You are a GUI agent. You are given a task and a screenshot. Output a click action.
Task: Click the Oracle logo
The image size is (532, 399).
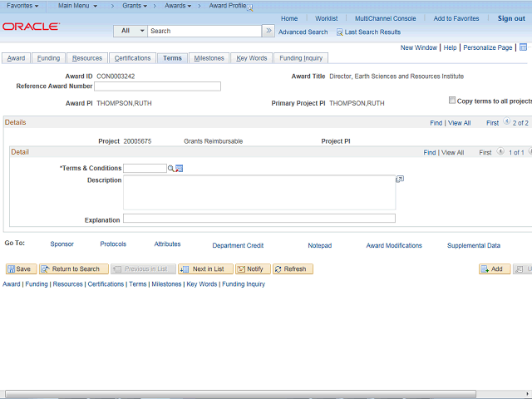point(31,27)
